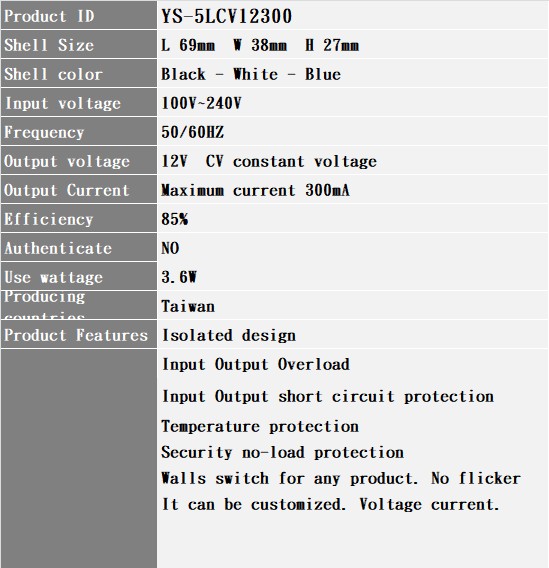Select the Output Current label
The width and height of the screenshot is (549, 568).
tap(67, 190)
